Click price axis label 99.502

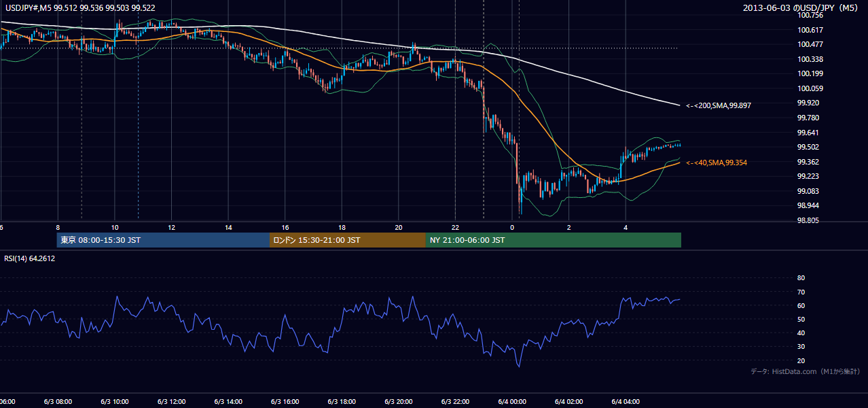tap(808, 147)
